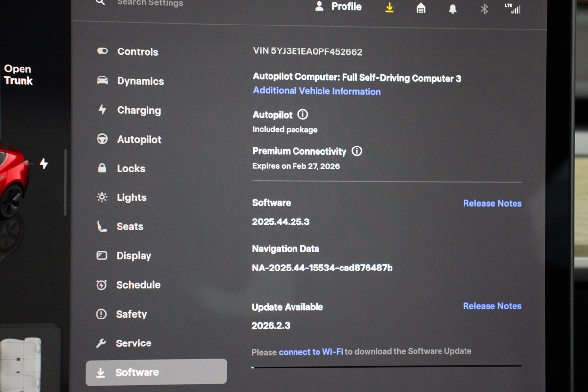
Task: Select Dynamics in the sidebar
Action: [140, 81]
